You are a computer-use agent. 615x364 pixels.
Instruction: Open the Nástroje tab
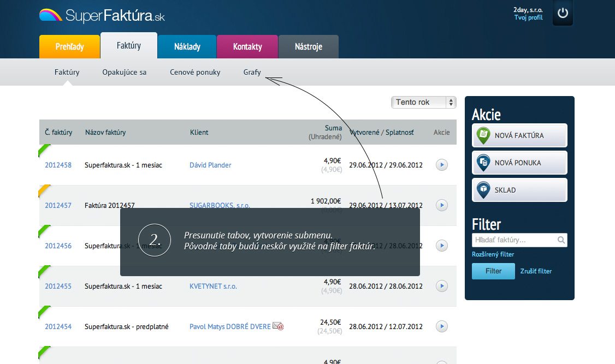point(308,46)
